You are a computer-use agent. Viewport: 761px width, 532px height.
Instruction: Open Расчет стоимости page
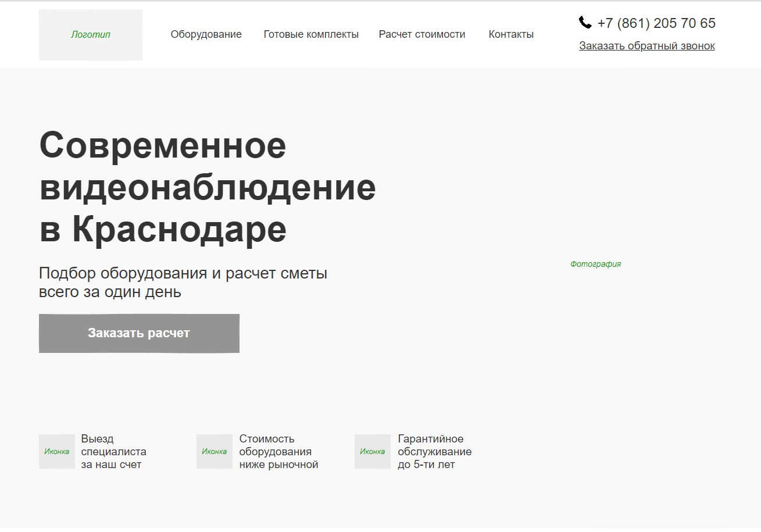422,34
